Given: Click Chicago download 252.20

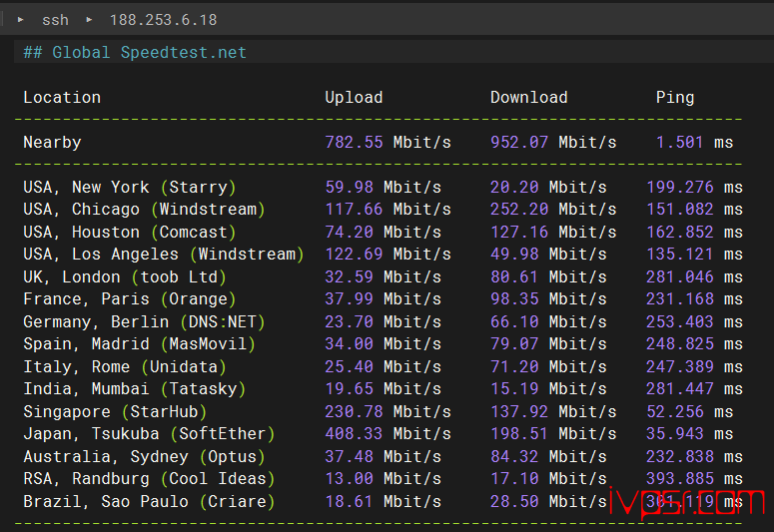Looking at the screenshot, I should tap(519, 210).
